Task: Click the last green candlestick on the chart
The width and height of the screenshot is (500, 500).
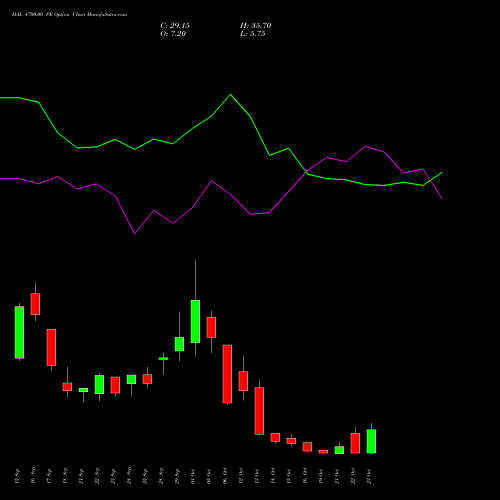Action: tap(371, 441)
